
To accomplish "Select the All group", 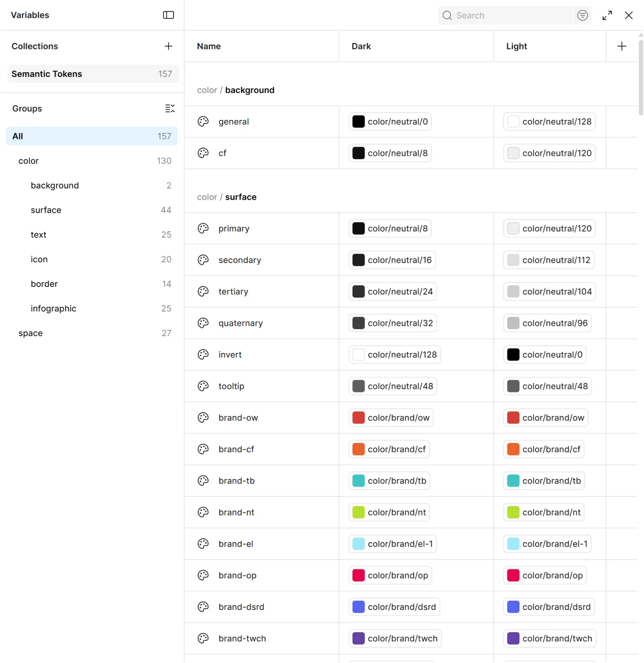I will click(92, 136).
